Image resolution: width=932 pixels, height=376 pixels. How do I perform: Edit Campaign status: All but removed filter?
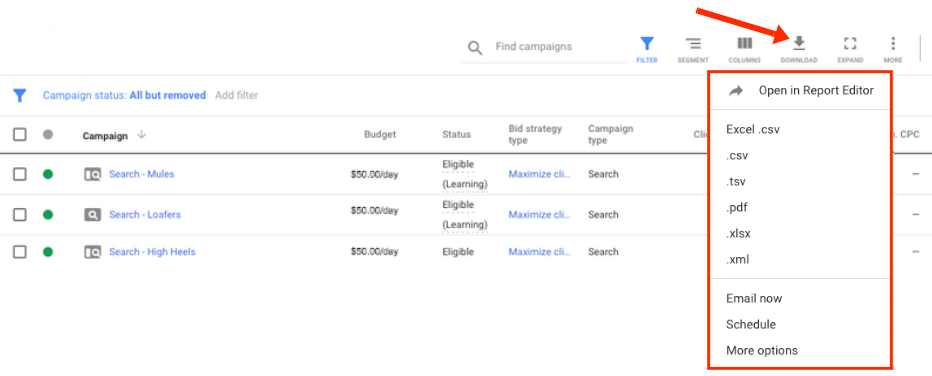[x=124, y=95]
